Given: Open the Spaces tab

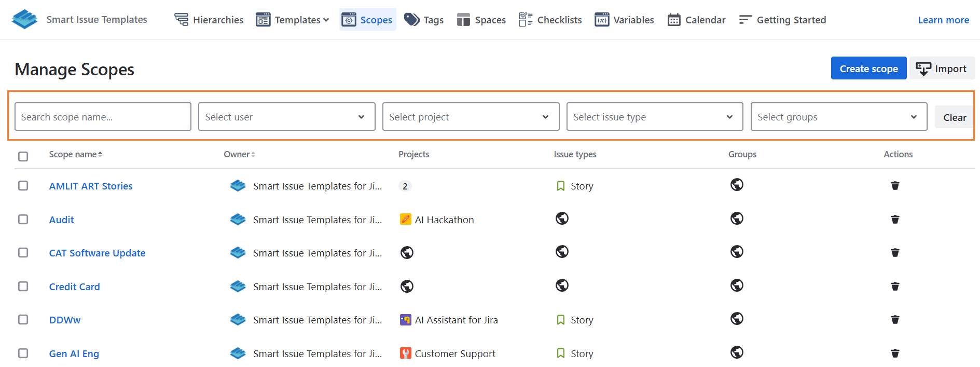Looking at the screenshot, I should click(481, 20).
